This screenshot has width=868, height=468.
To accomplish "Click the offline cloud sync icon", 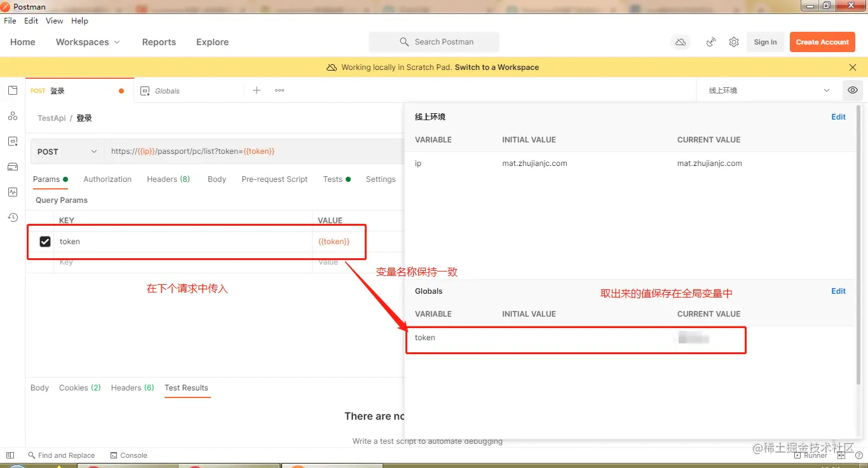I will (681, 42).
